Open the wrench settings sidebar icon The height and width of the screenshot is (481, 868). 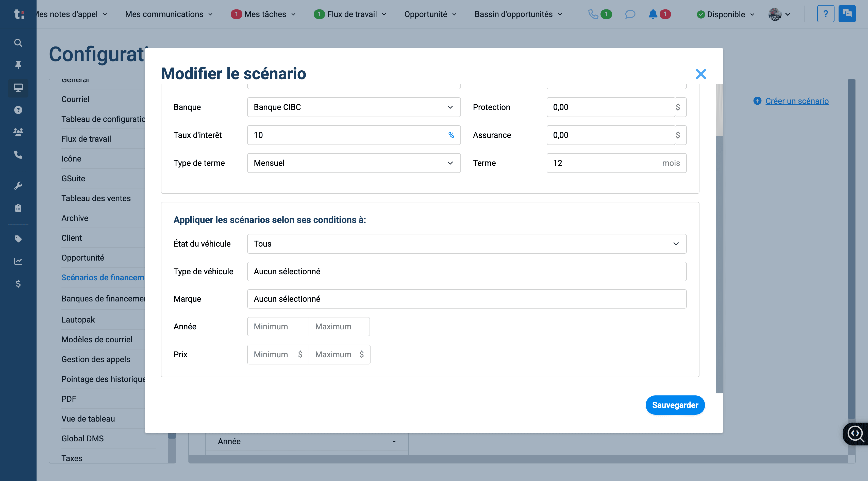pyautogui.click(x=18, y=186)
